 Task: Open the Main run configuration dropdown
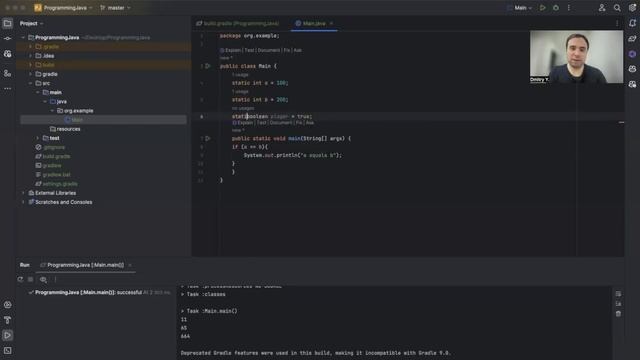click(520, 8)
